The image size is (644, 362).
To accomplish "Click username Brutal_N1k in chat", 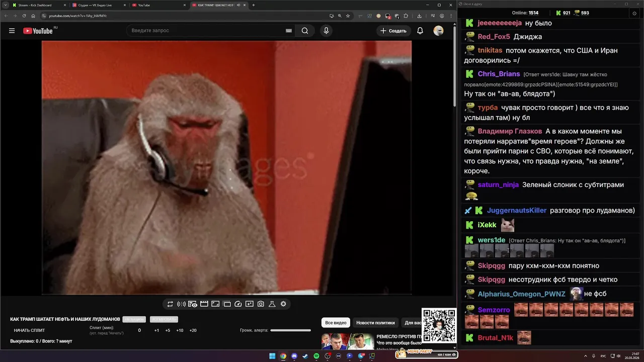I will point(495,338).
